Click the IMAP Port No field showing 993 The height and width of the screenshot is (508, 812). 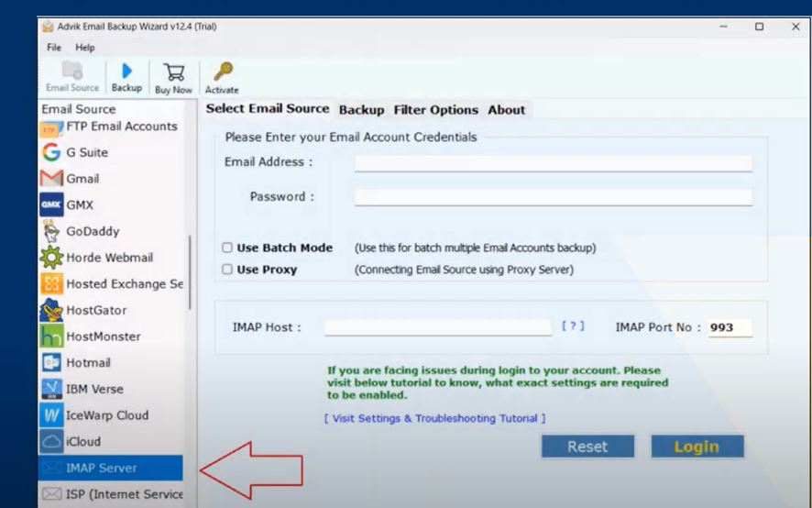point(730,327)
